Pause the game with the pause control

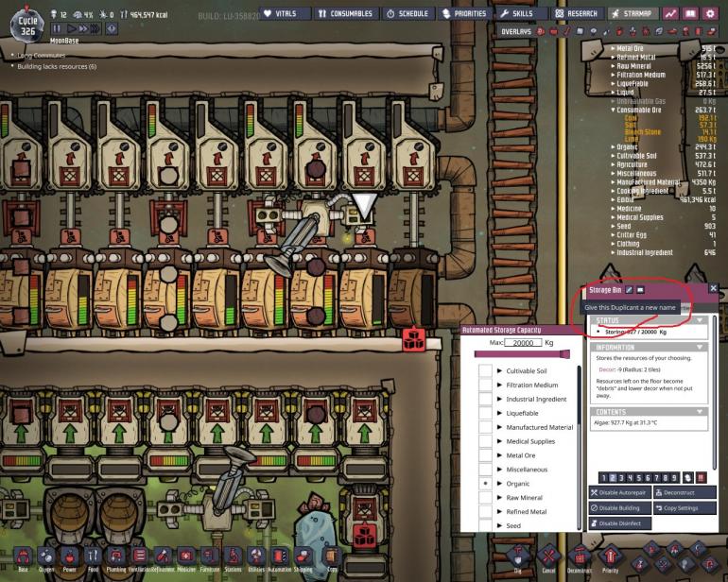point(56,29)
